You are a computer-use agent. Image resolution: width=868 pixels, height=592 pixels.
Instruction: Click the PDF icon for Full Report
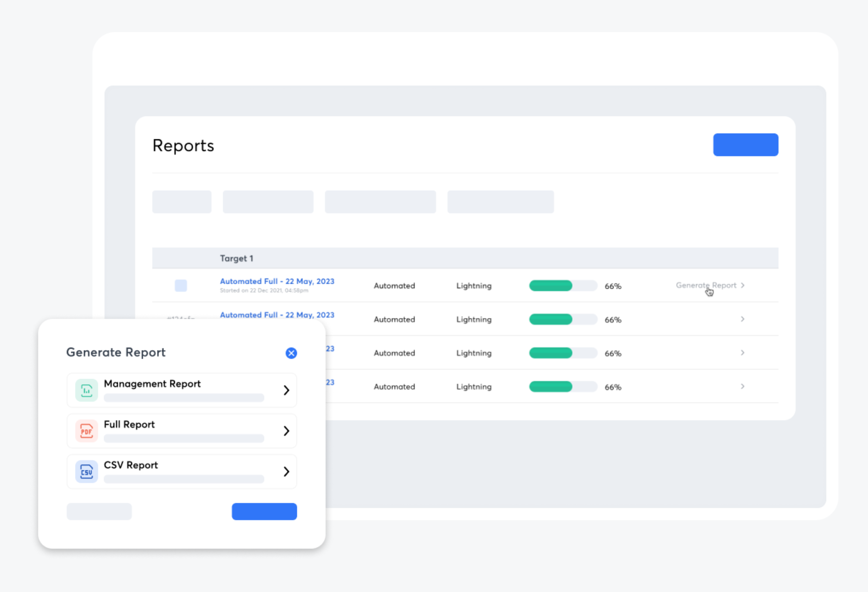pyautogui.click(x=86, y=431)
